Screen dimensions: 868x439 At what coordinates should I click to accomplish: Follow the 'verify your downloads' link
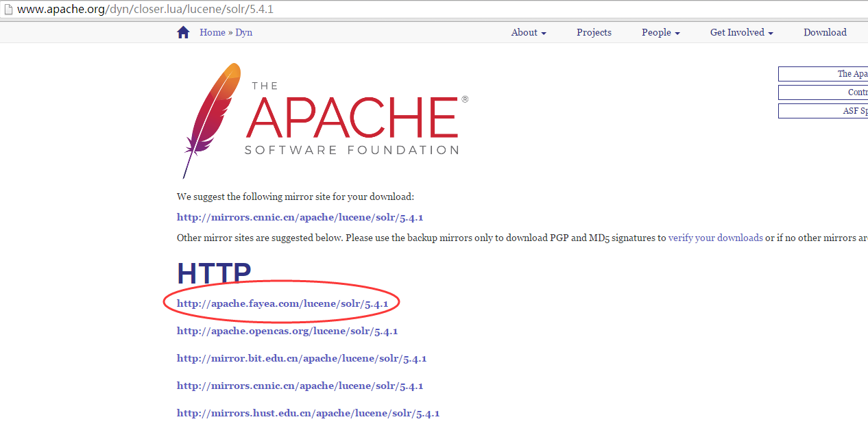[716, 238]
